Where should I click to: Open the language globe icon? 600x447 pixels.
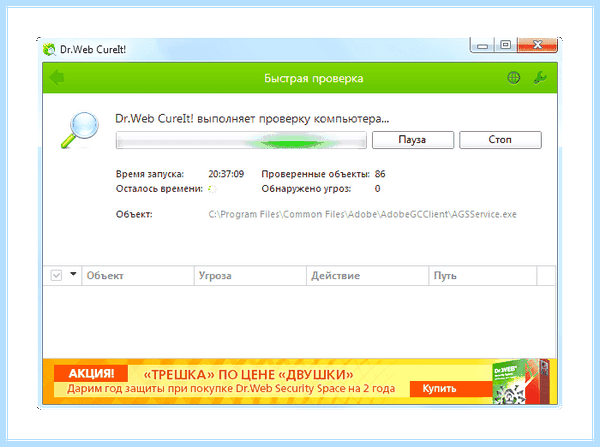pos(514,78)
